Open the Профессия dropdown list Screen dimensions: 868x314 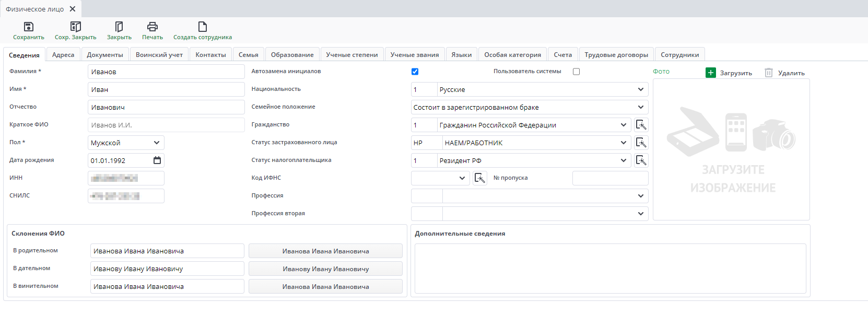640,196
